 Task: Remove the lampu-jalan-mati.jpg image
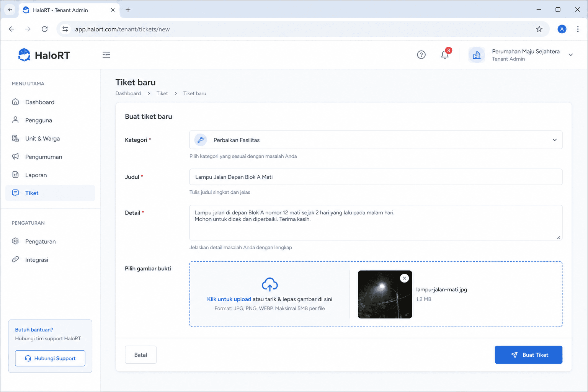pos(405,278)
